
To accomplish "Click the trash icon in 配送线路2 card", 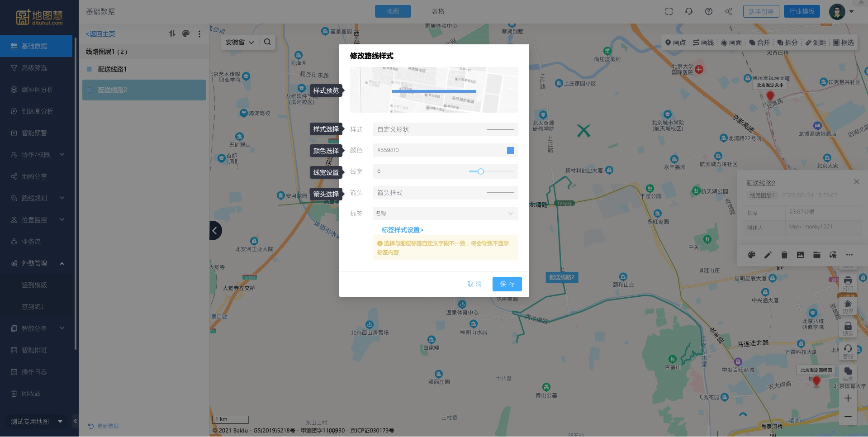I will pyautogui.click(x=784, y=255).
